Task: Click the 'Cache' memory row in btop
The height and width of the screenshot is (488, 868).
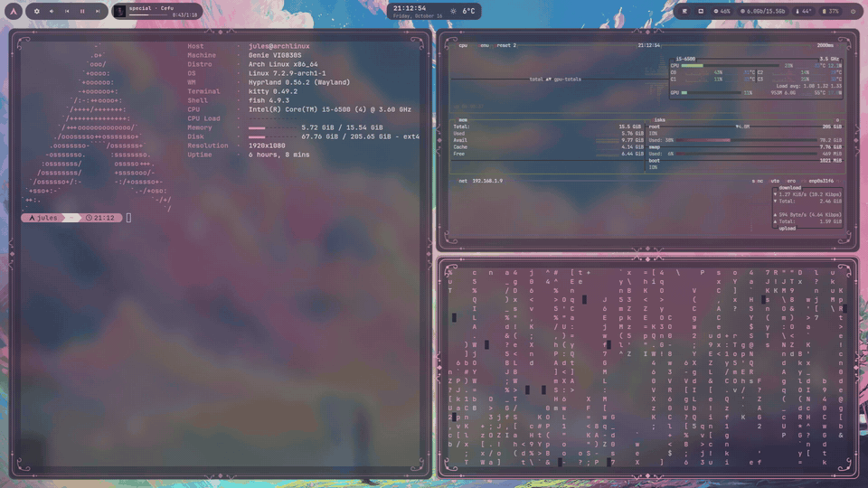Action: [x=548, y=147]
